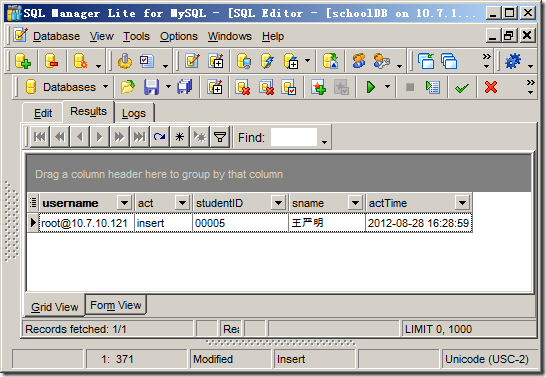Expand the username column filter dropdown
The width and height of the screenshot is (546, 377).
click(x=124, y=203)
